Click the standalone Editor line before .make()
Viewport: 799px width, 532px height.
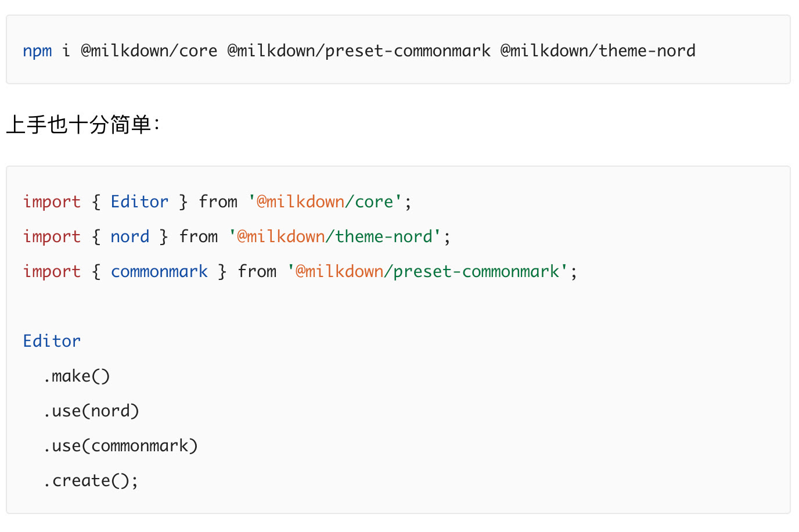point(52,342)
